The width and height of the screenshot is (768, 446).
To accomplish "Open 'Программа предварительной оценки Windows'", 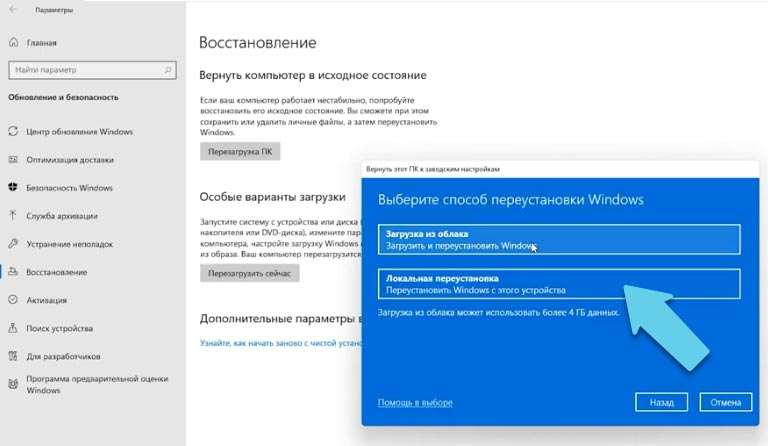I will click(x=97, y=384).
